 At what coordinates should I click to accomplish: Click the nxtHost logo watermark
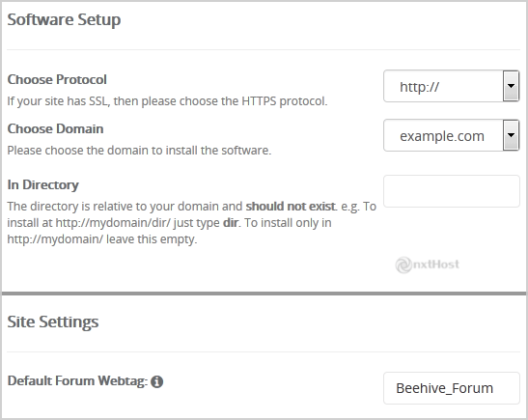point(427,265)
